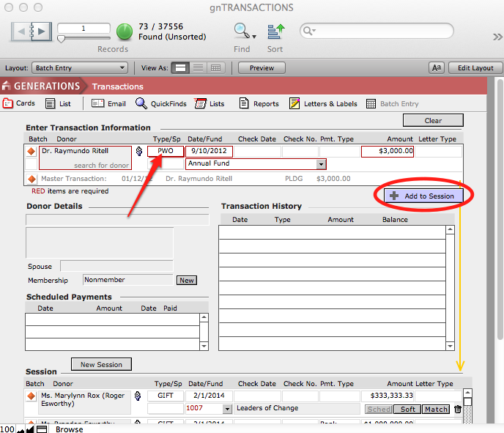
Task: Switch to List view in View As
Action: point(198,68)
